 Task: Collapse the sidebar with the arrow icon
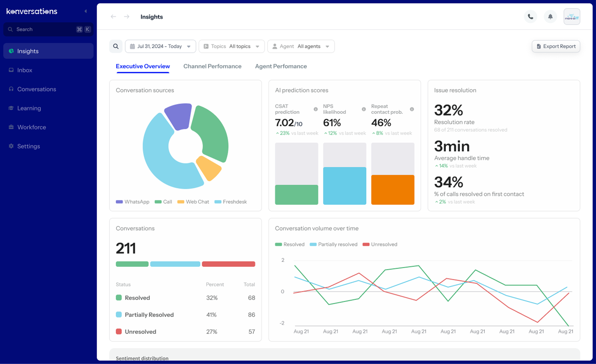point(86,11)
